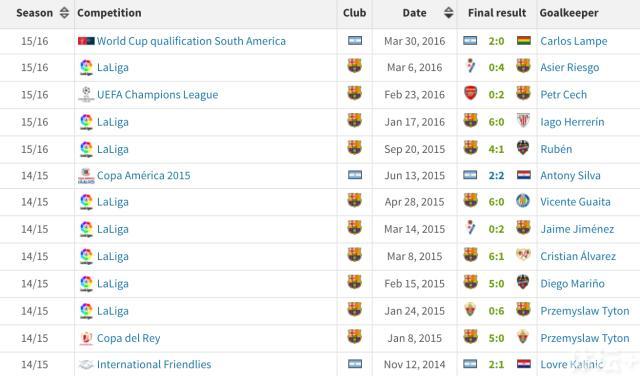
Task: Click the Bolivia flag in Mar 30, 2016 row
Action: (523, 40)
